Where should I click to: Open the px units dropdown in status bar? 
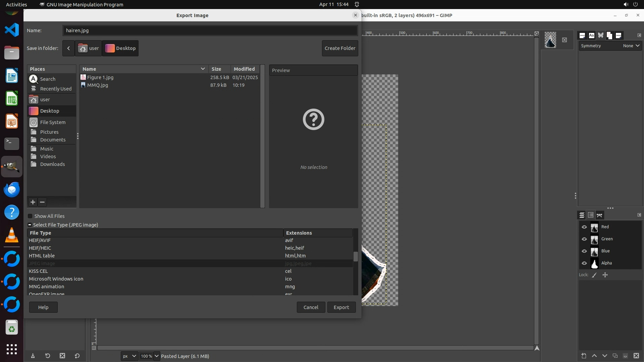[129, 356]
